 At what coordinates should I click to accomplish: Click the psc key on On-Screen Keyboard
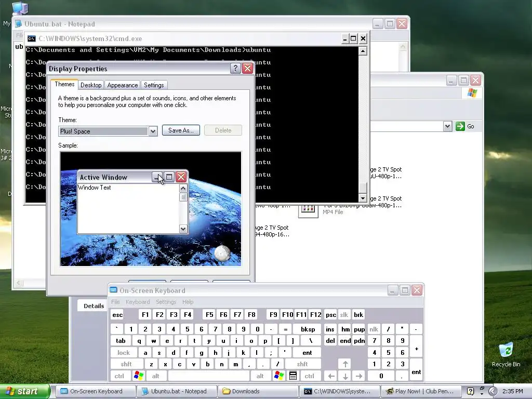tap(331, 315)
